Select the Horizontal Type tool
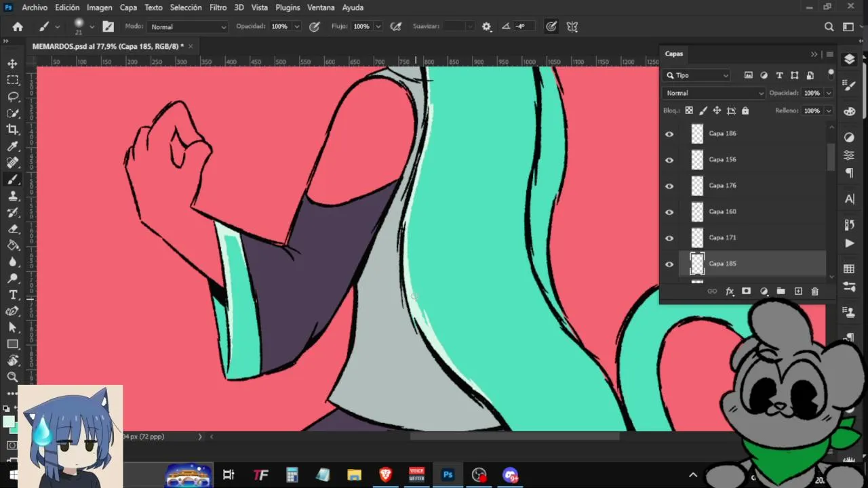This screenshot has height=488, width=868. (x=12, y=295)
